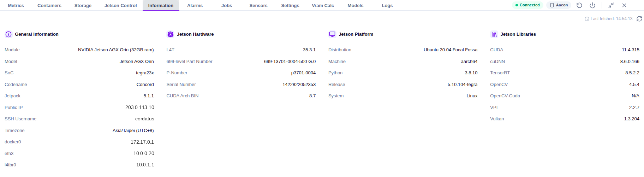Click the clock icon beside Last fetched
The height and width of the screenshot is (177, 644).
pos(587,19)
